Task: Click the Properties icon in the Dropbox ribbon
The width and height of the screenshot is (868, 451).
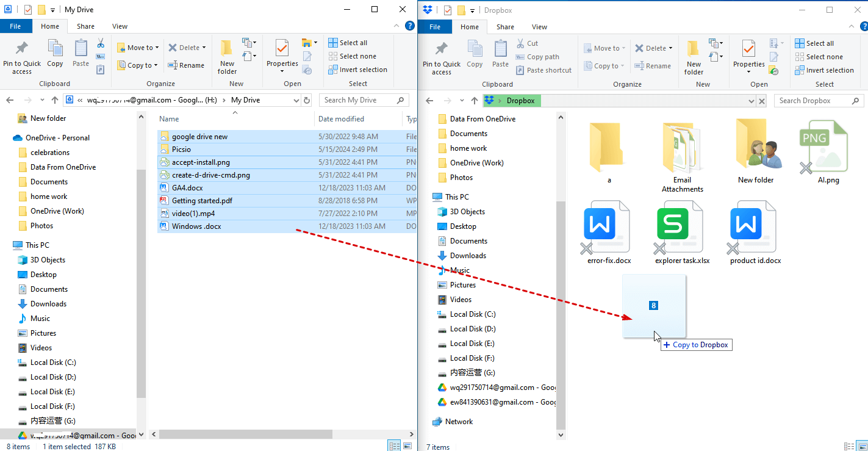Action: click(x=748, y=54)
